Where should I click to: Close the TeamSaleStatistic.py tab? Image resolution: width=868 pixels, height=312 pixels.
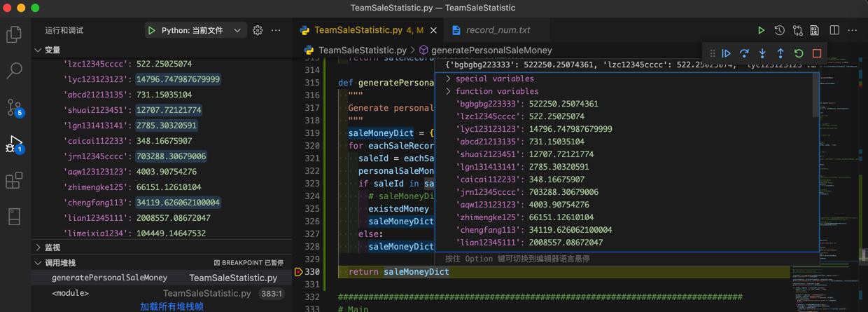point(433,30)
